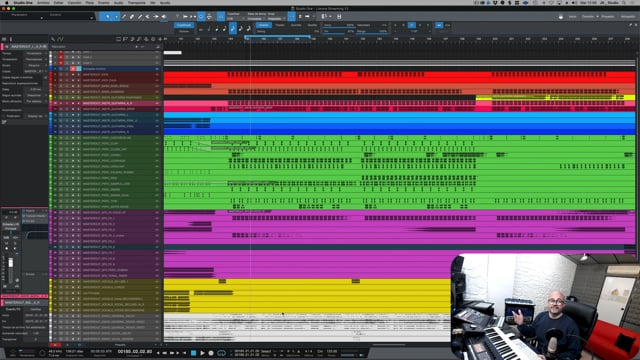Click Return to Zero in transport
640x360 pixels.
point(184,353)
